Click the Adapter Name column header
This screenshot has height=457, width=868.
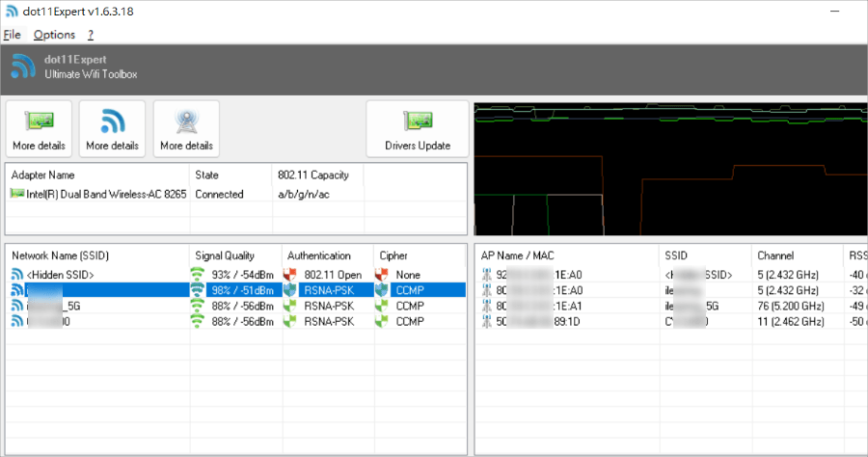[x=98, y=175]
